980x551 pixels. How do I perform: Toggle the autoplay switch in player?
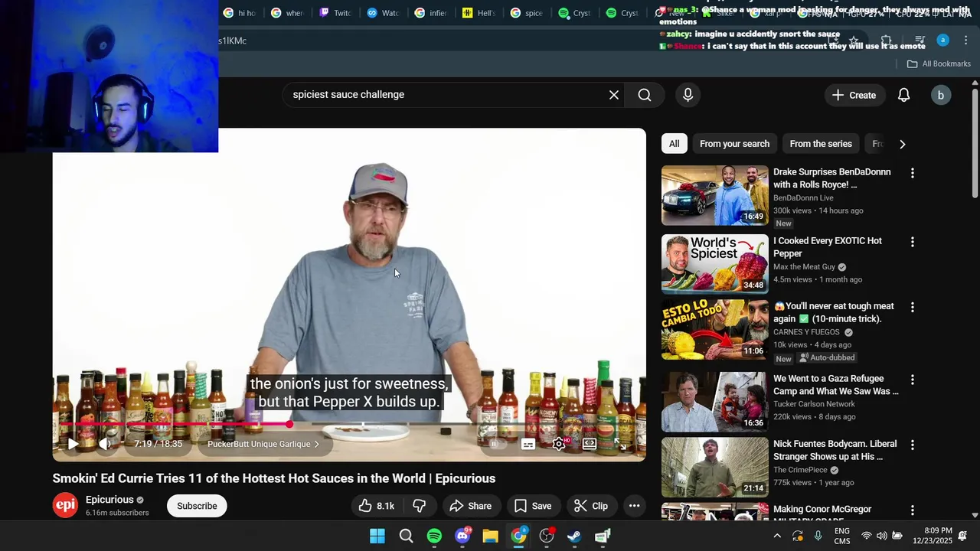(x=494, y=444)
